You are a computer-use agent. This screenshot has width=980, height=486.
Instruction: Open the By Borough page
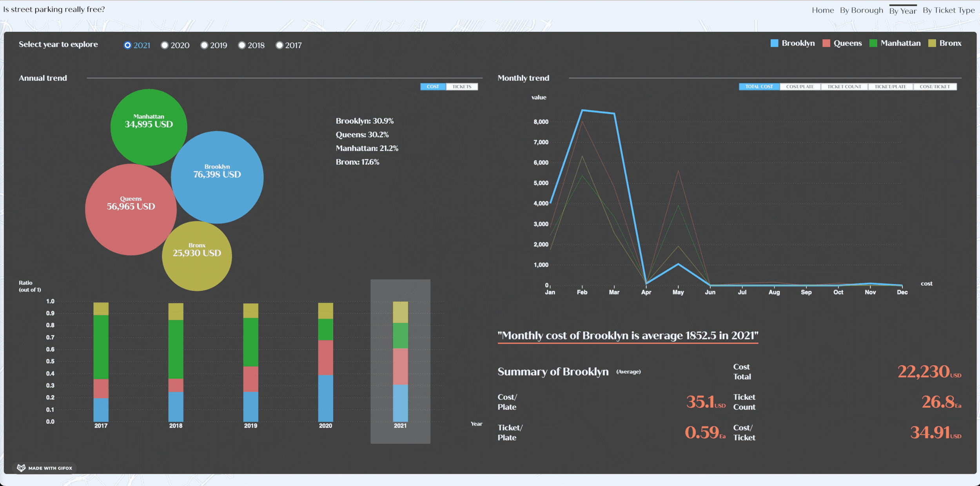pyautogui.click(x=861, y=11)
